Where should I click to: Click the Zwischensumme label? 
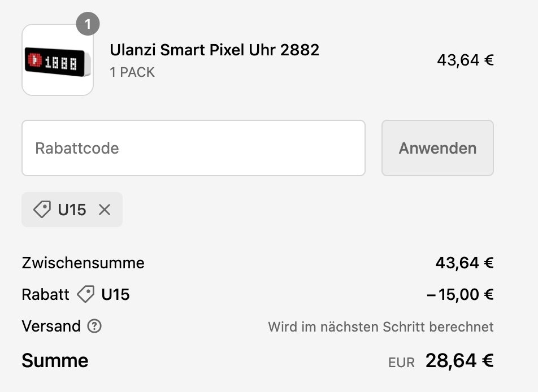click(x=83, y=263)
